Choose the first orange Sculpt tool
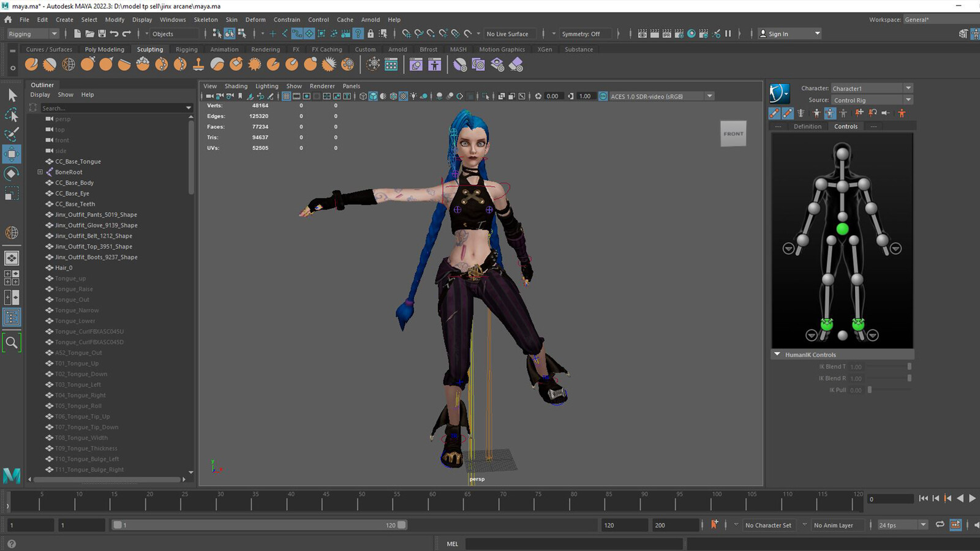 click(32, 64)
